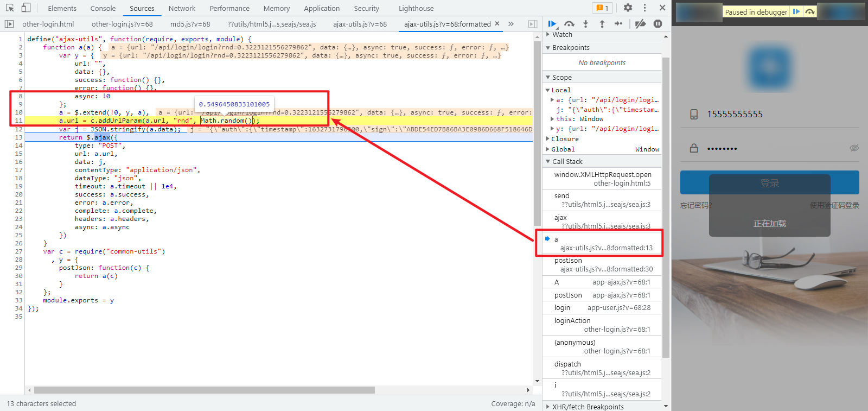This screenshot has width=868, height=411.
Task: Show more source tabs chevron
Action: pyautogui.click(x=510, y=24)
